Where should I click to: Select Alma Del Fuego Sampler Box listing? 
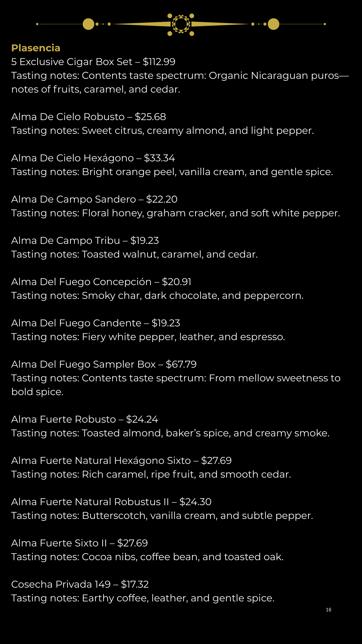click(x=104, y=364)
